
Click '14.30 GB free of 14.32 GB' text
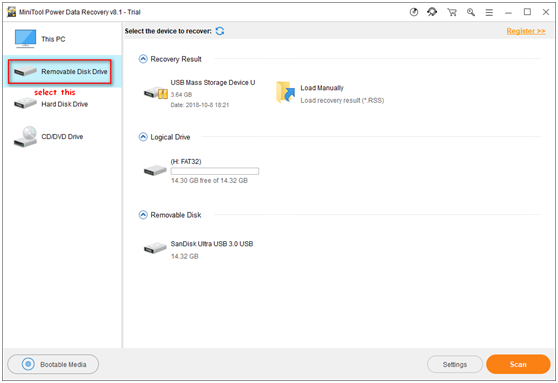click(209, 180)
